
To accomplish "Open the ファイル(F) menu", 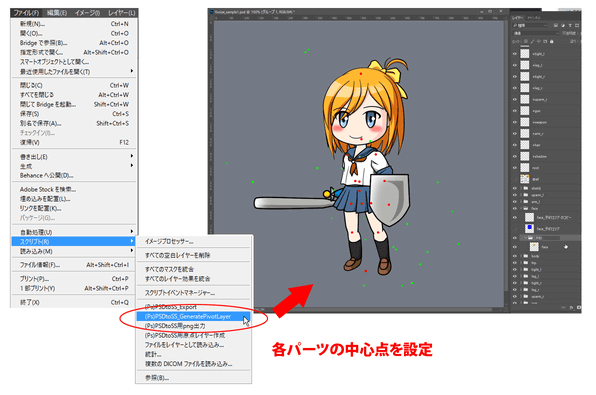I will click(x=26, y=13).
